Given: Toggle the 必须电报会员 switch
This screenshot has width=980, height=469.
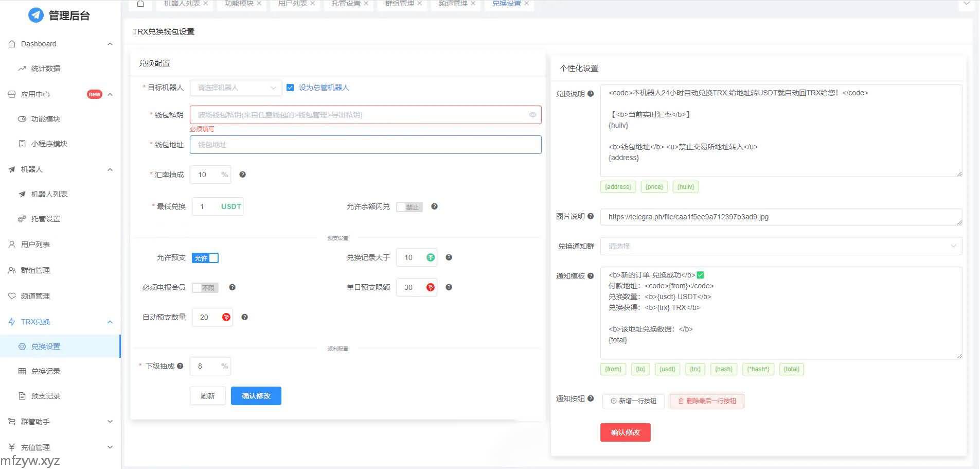Looking at the screenshot, I should (x=205, y=288).
